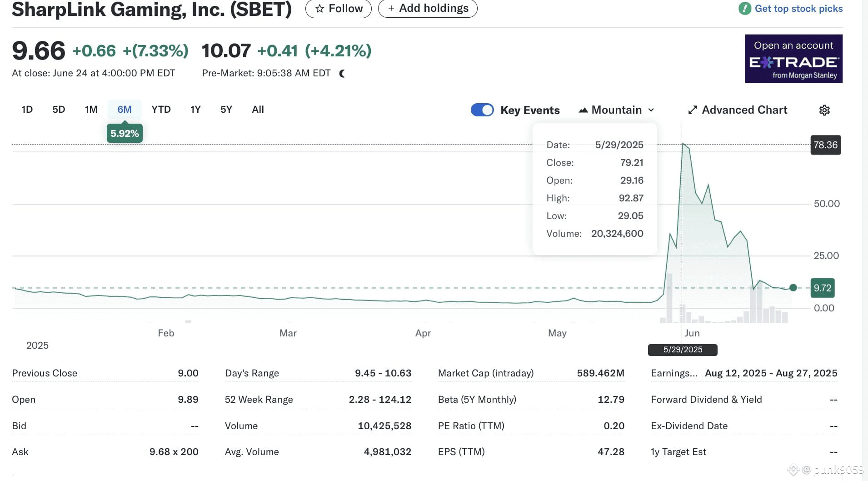Select the 5Y time range
Image resolution: width=868 pixels, height=481 pixels.
pyautogui.click(x=226, y=110)
